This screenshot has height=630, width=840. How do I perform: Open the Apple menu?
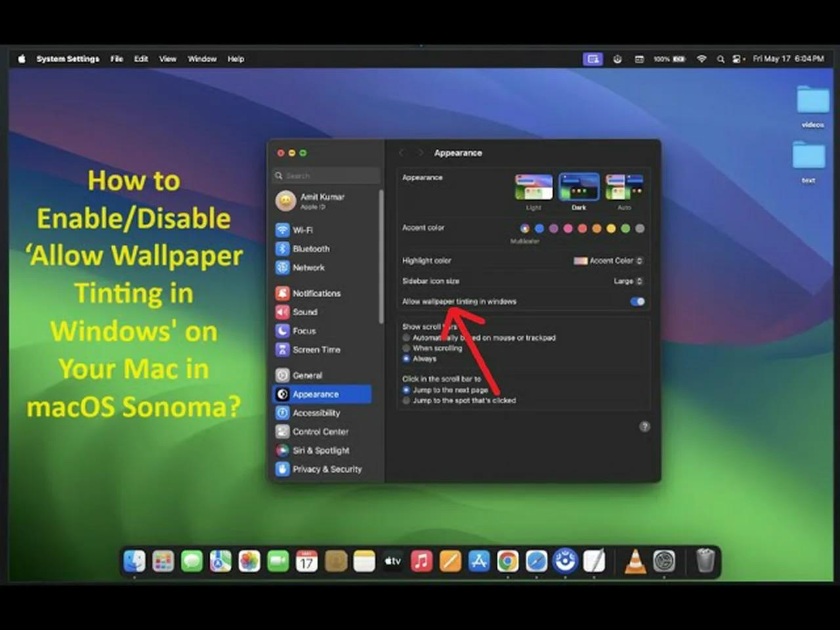pyautogui.click(x=22, y=59)
